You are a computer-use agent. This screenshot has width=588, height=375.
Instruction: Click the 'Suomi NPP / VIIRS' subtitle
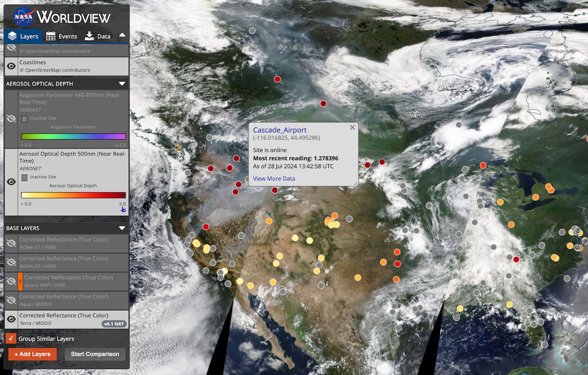[x=45, y=285]
